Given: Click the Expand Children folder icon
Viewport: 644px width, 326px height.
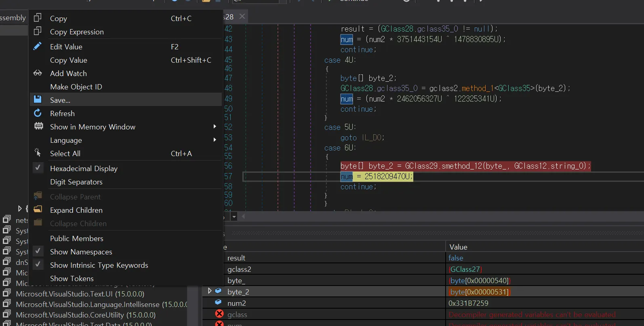Looking at the screenshot, I should [38, 210].
